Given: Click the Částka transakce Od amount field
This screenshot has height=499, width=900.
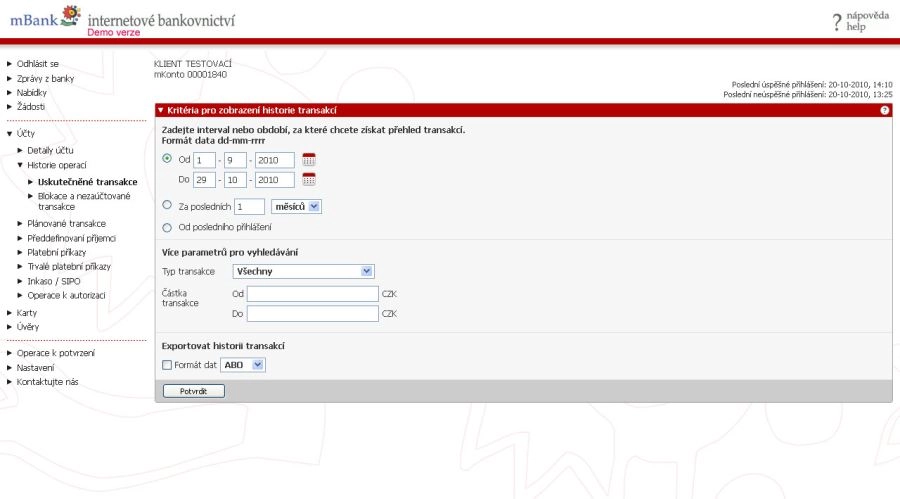Looking at the screenshot, I should pyautogui.click(x=313, y=294).
